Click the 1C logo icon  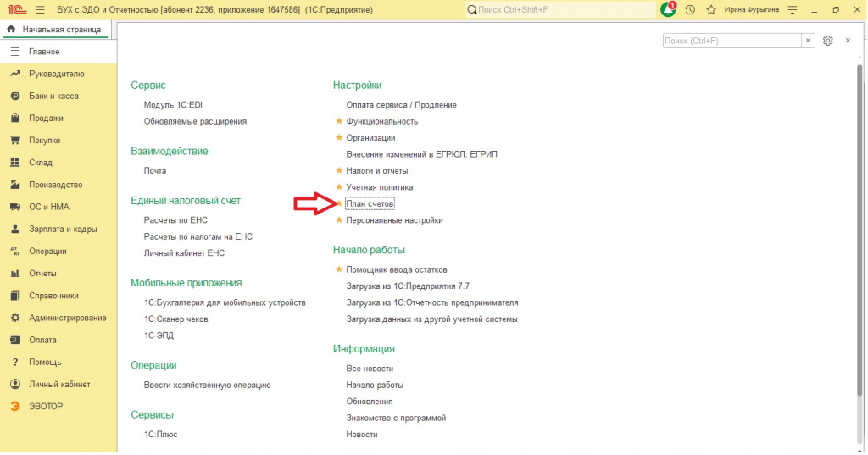(x=17, y=10)
